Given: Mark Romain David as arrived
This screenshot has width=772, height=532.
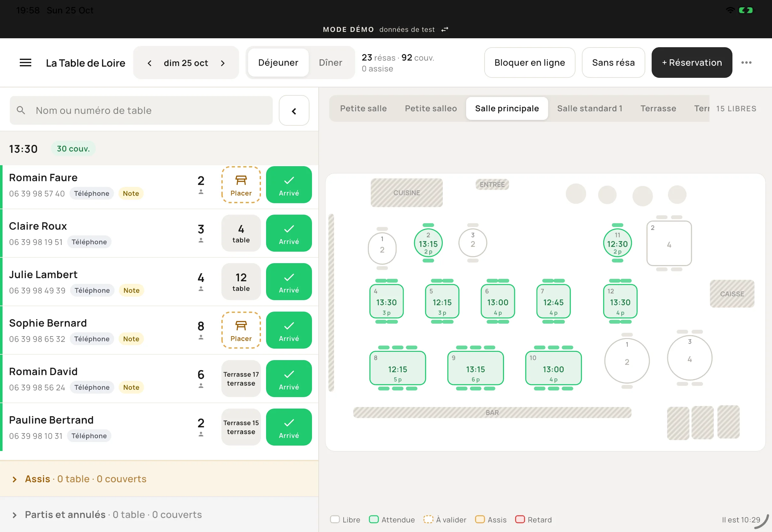Looking at the screenshot, I should [x=289, y=379].
